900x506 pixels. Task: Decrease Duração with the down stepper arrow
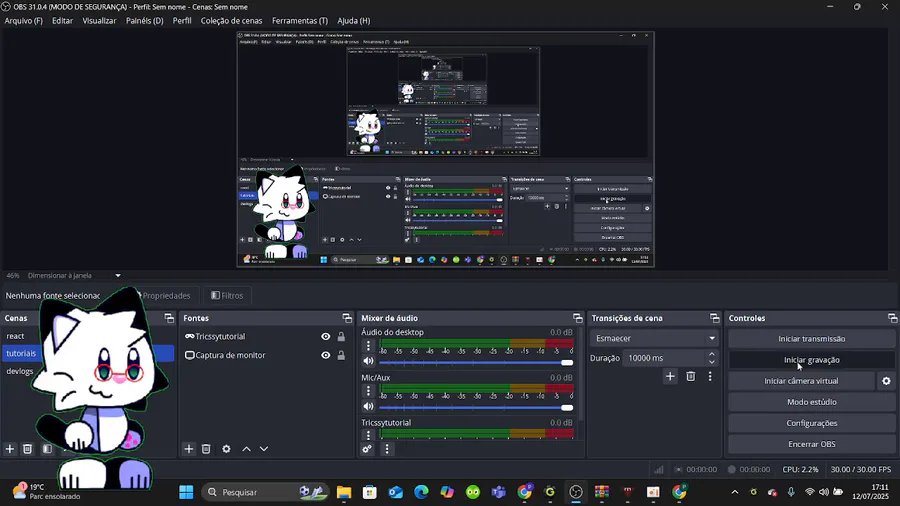point(712,362)
